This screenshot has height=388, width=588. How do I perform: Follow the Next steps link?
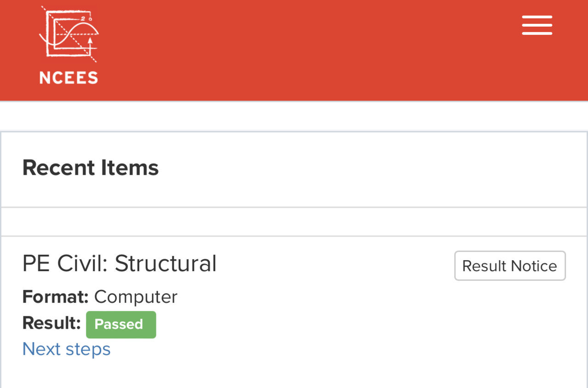coord(67,349)
